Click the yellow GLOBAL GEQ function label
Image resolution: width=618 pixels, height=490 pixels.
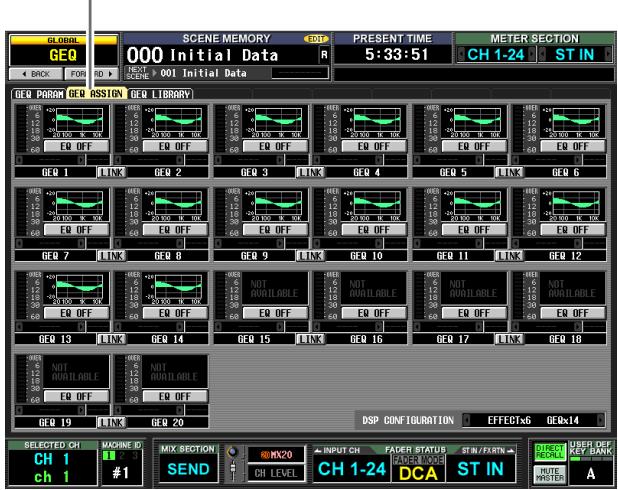(63, 50)
